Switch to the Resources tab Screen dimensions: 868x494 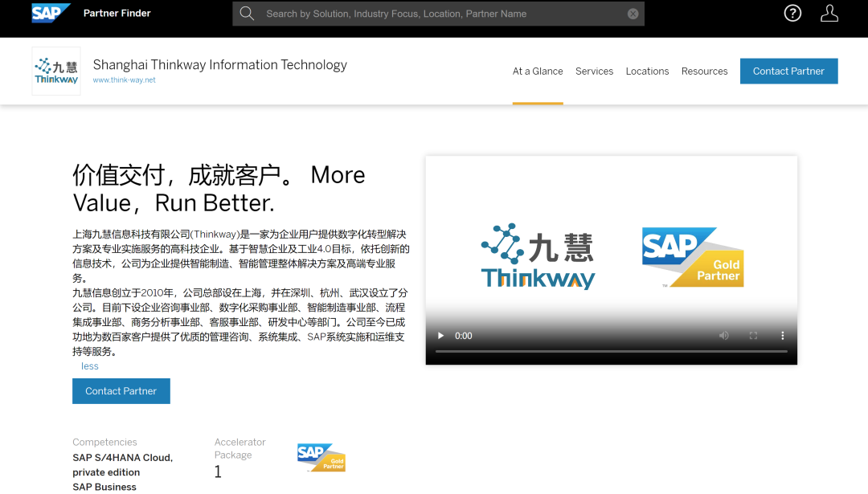click(704, 71)
